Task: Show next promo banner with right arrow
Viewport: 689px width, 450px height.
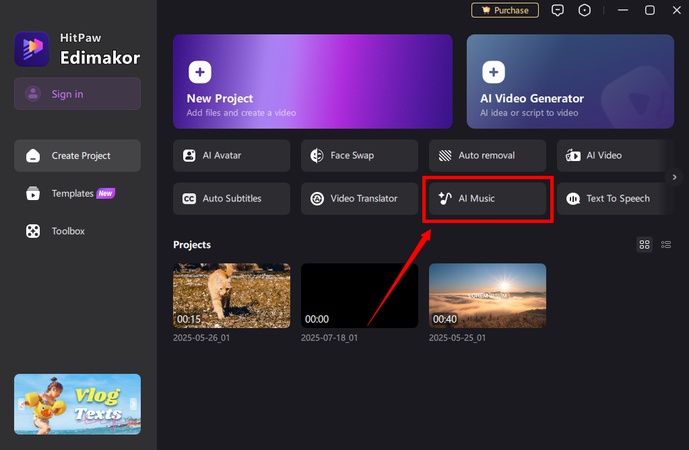Action: [x=133, y=404]
